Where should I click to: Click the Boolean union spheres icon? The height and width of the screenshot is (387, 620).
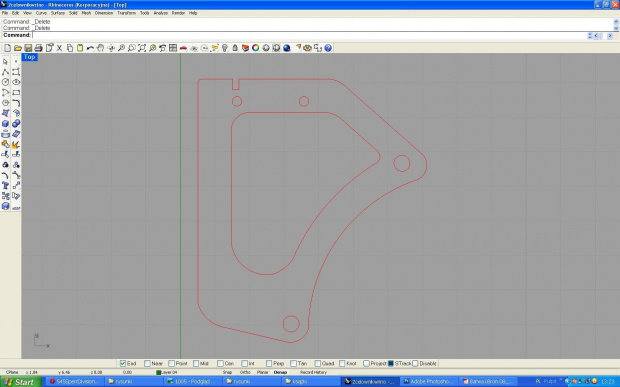16,124
